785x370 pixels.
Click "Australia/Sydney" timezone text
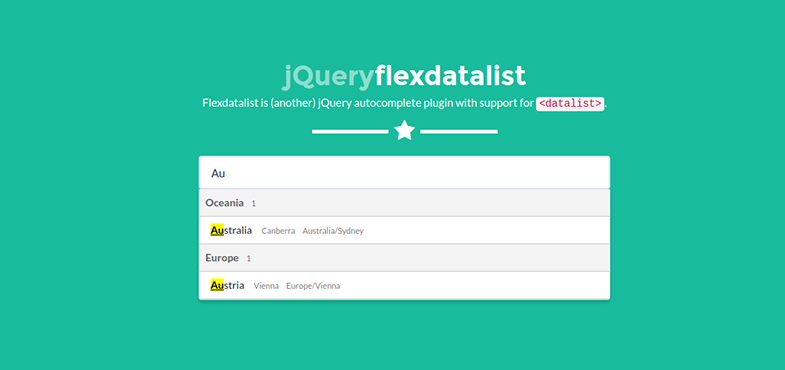coord(333,231)
